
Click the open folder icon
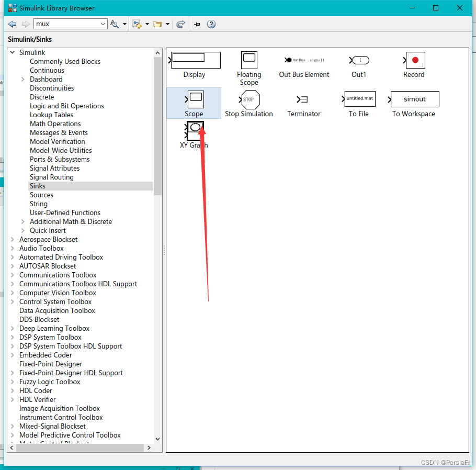157,24
